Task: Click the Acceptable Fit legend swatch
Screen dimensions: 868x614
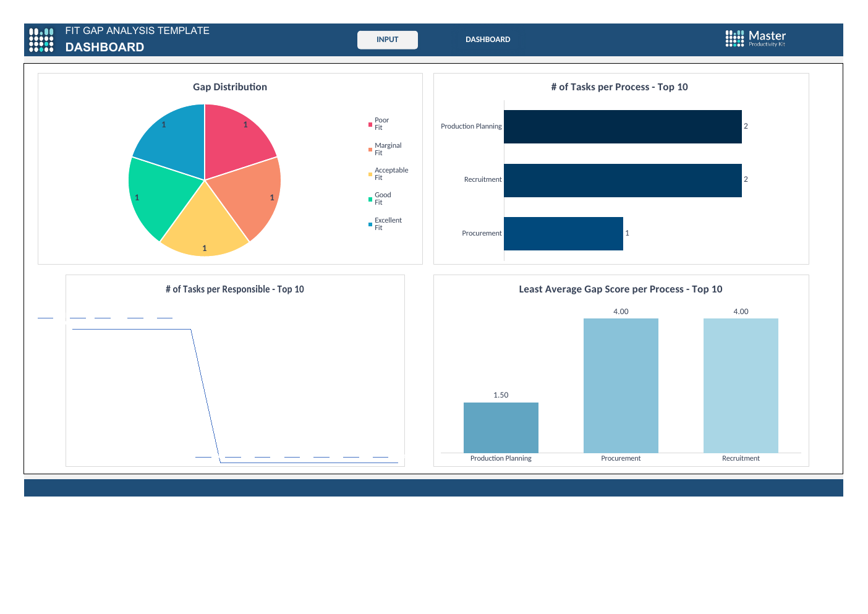Action: tap(370, 174)
